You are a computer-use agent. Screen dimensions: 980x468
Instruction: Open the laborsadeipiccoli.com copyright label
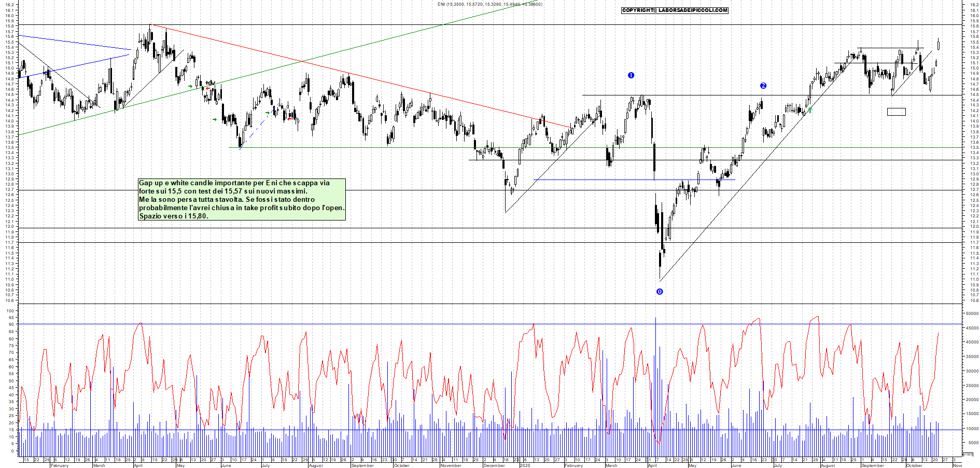click(x=675, y=10)
